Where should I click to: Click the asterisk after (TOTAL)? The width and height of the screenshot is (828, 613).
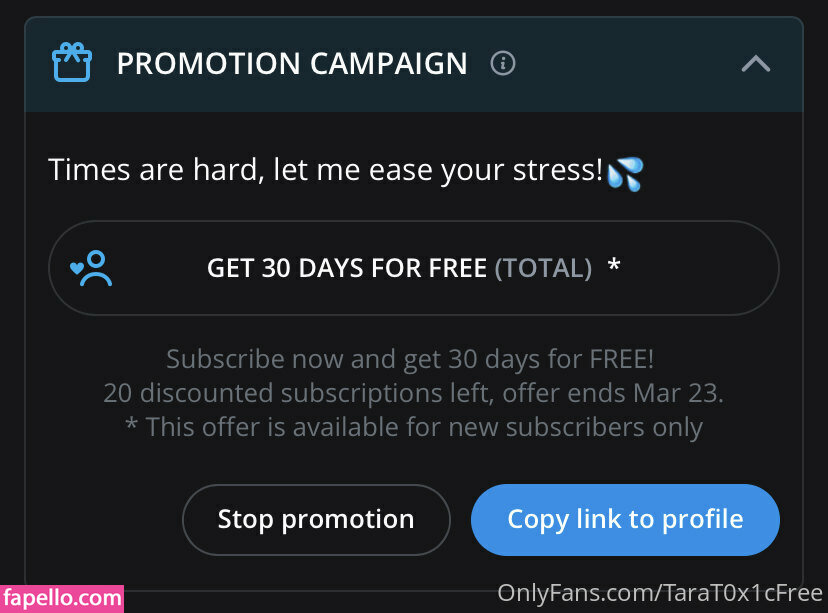tap(614, 267)
